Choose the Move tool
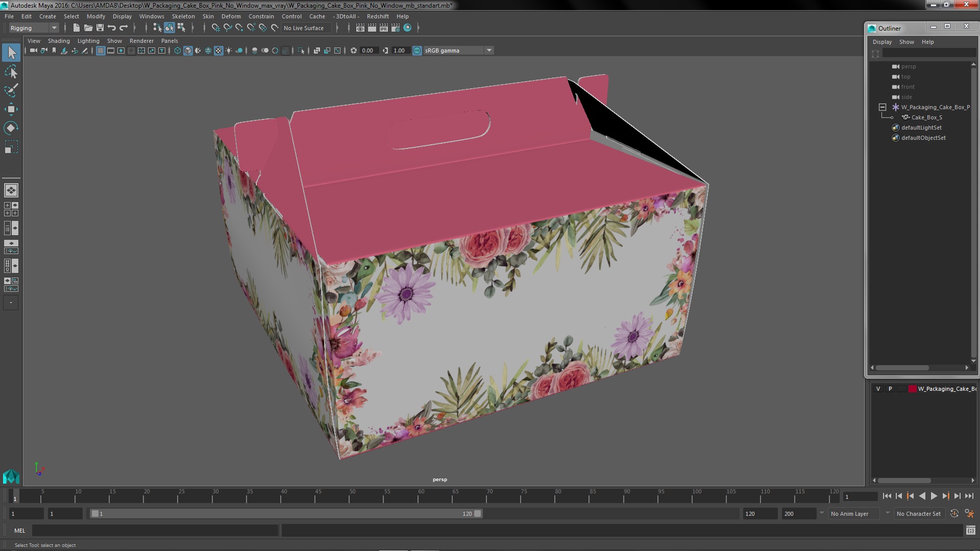The width and height of the screenshot is (980, 551). pyautogui.click(x=11, y=109)
